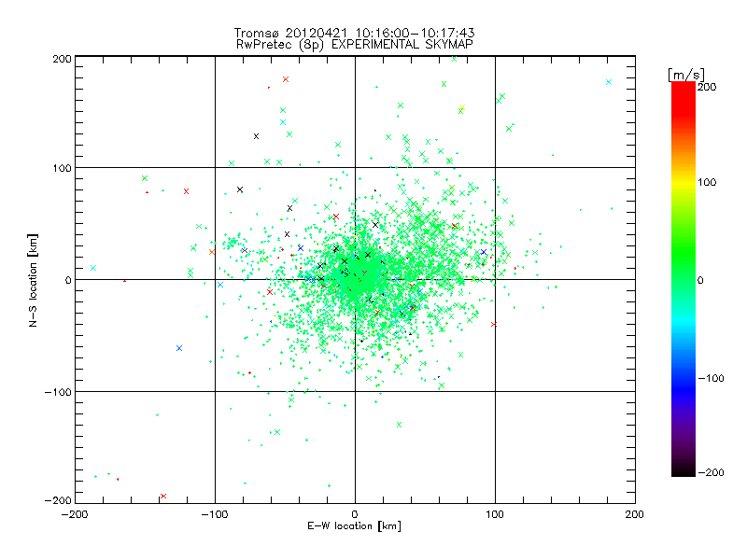Viewport: 747px width, 560px height.
Task: Click the x-axis tick label '200'
Action: coord(635,515)
